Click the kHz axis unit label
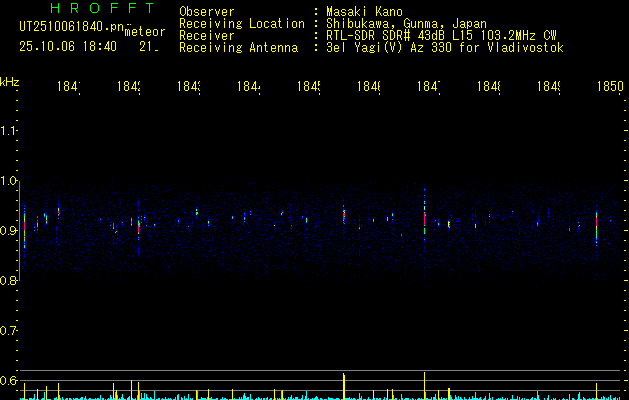The image size is (629, 400). [10, 81]
